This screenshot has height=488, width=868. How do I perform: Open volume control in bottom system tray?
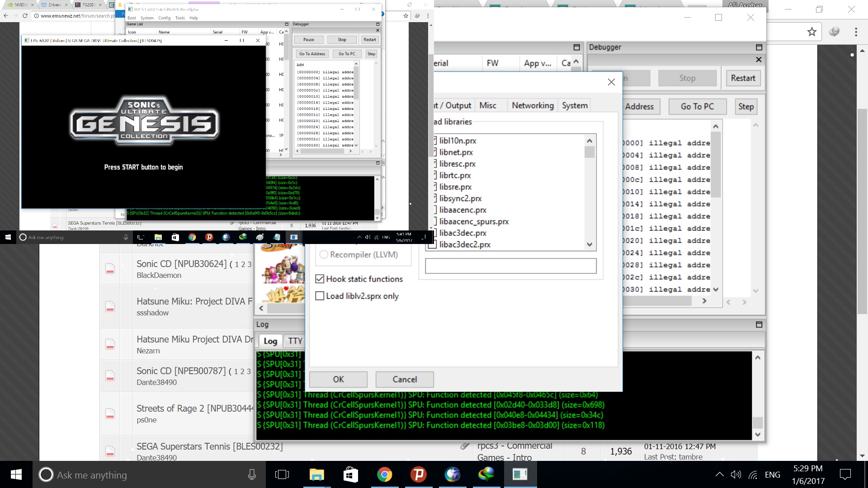point(736,474)
